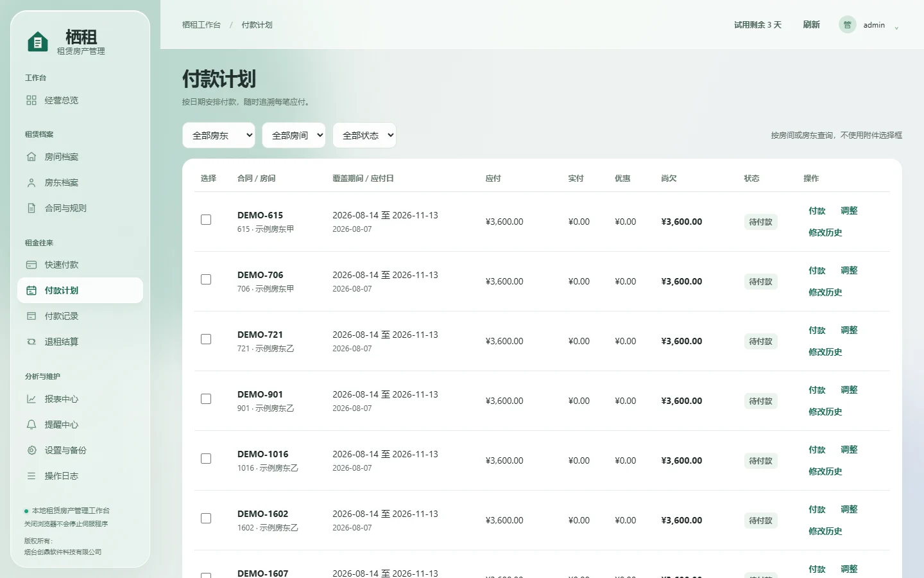Click the 房间档案 home icon

tap(31, 157)
